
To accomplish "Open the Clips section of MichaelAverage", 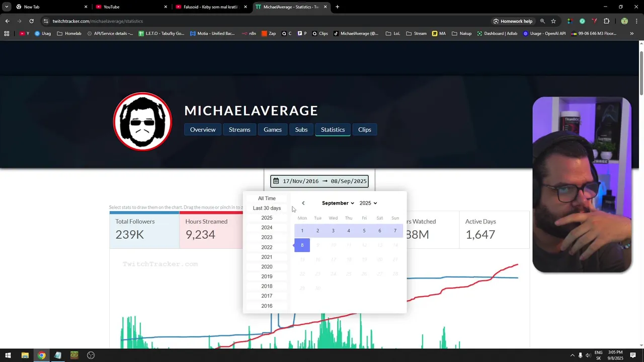I will coord(365,130).
